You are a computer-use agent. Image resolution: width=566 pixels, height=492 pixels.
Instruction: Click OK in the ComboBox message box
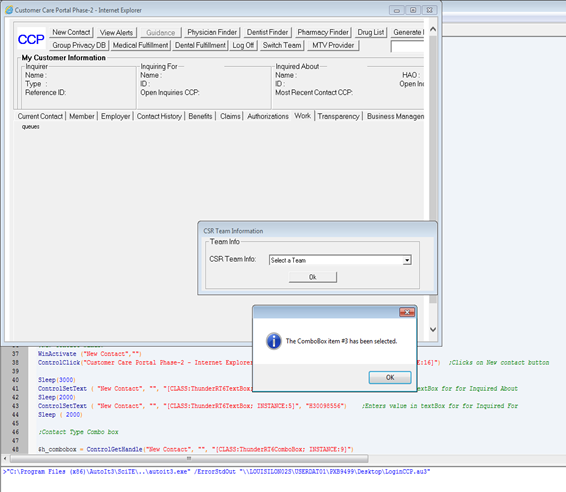coord(390,378)
